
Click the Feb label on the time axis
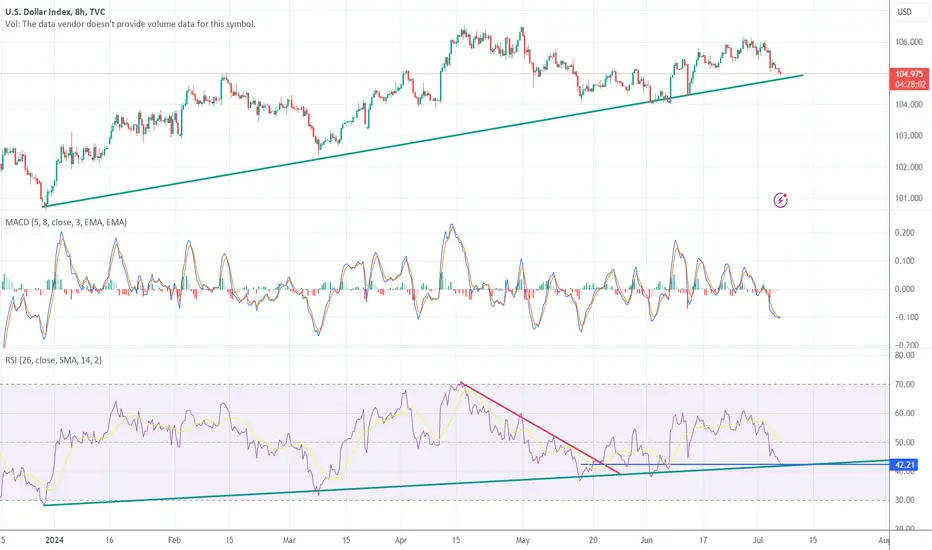(174, 540)
